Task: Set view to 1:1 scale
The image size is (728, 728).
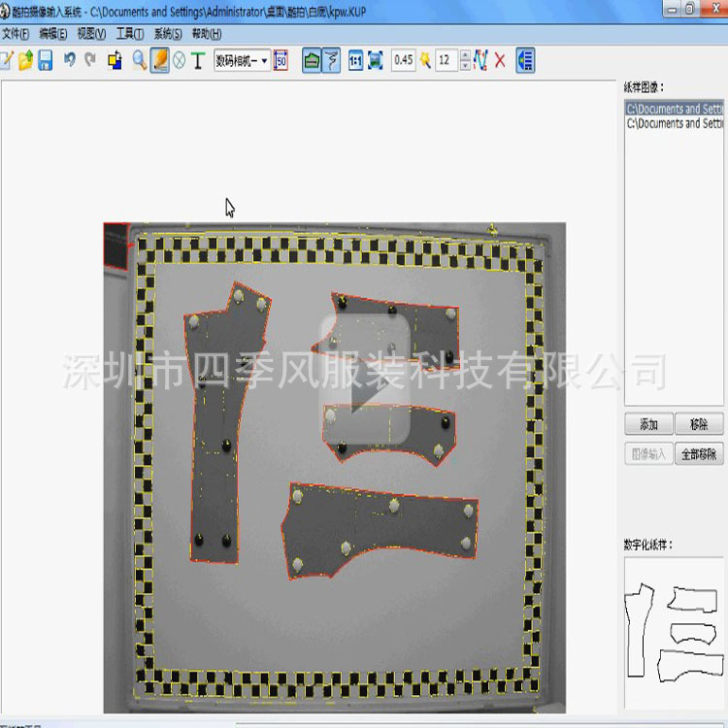Action: pos(355,61)
